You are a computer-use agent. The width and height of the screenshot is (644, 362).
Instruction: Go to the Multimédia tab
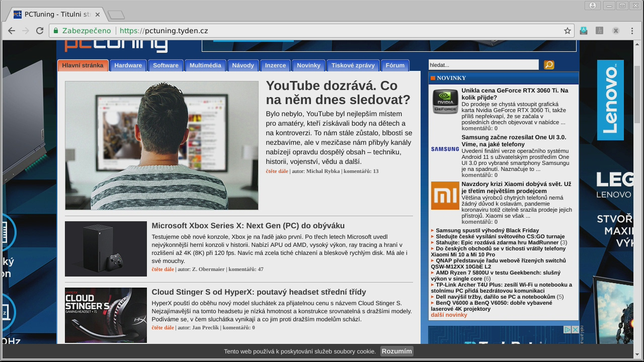pos(205,65)
